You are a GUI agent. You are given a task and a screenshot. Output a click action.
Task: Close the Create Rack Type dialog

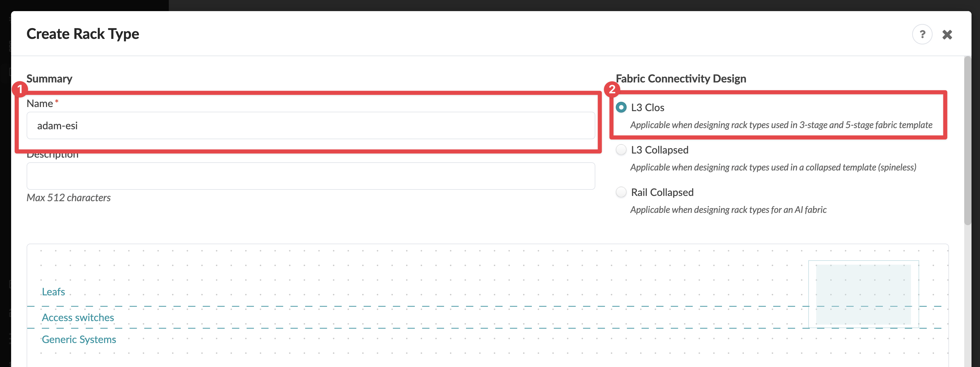coord(947,35)
